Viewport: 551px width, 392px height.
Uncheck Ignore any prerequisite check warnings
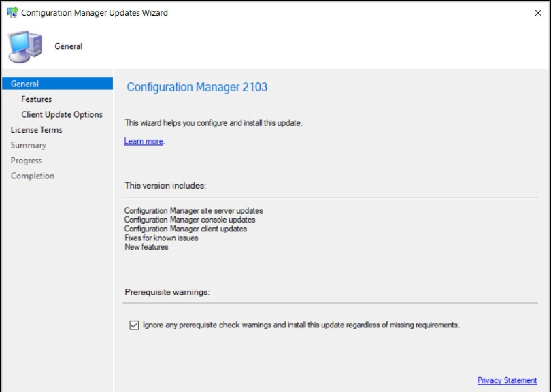click(134, 325)
